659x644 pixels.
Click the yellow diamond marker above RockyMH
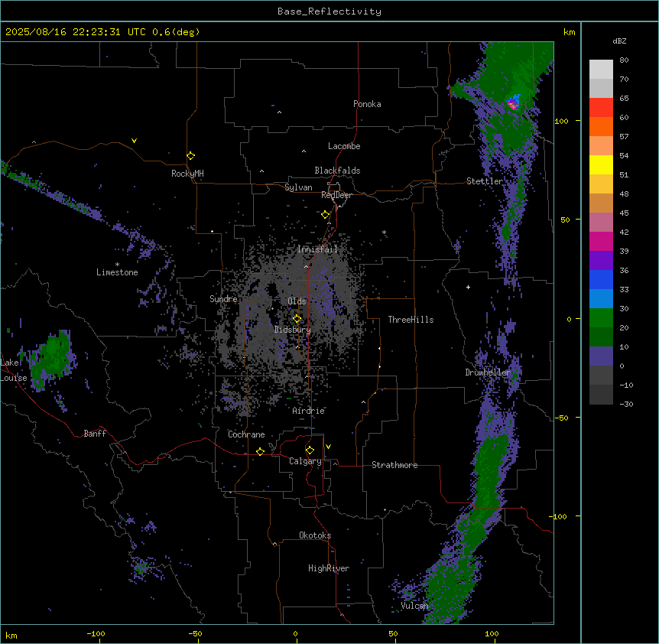191,156
